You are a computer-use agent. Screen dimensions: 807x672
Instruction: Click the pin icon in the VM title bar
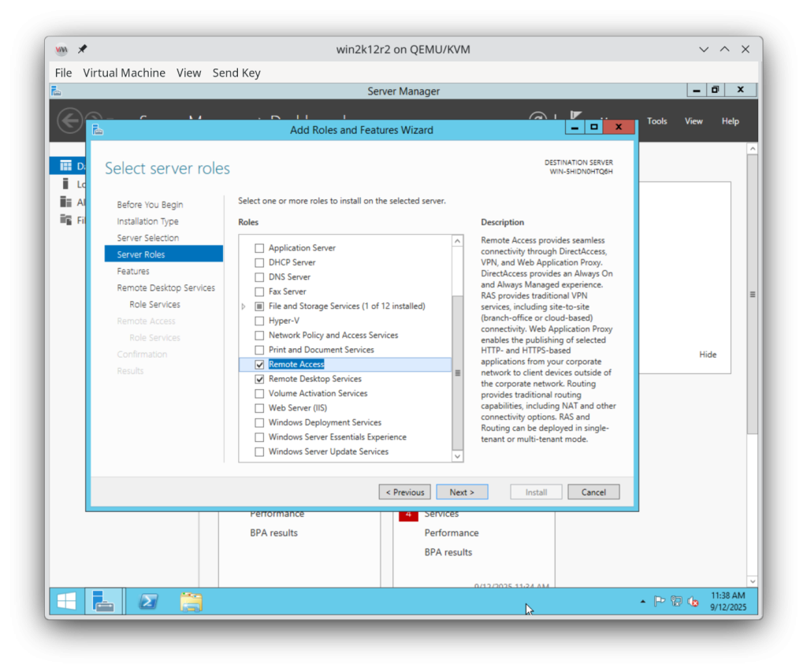tap(81, 48)
